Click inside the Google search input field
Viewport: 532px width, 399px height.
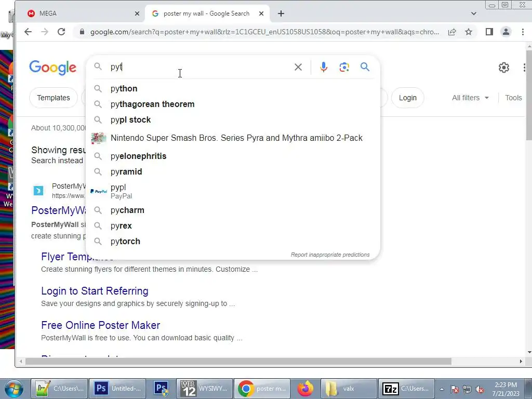[x=200, y=67]
